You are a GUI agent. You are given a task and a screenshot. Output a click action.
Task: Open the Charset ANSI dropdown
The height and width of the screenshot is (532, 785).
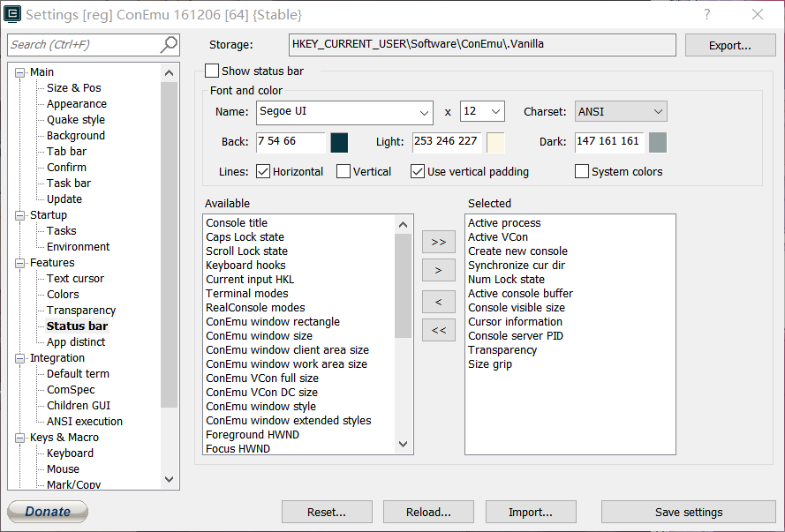pos(658,112)
